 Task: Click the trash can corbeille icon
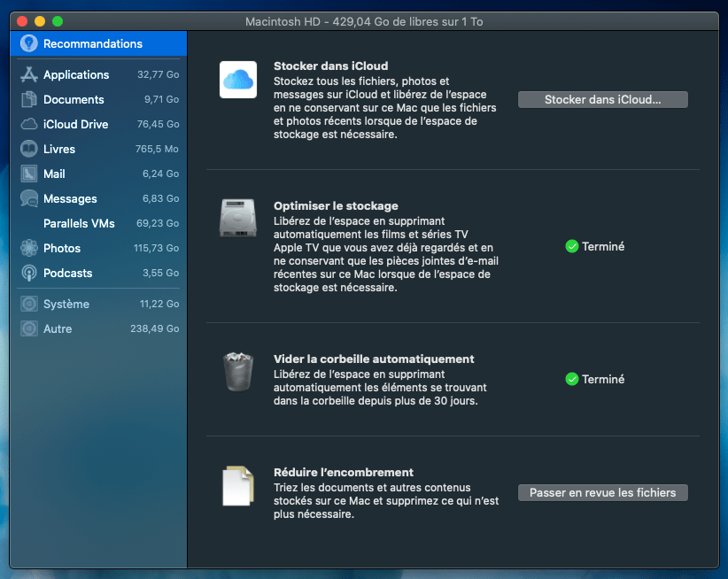pos(237,372)
